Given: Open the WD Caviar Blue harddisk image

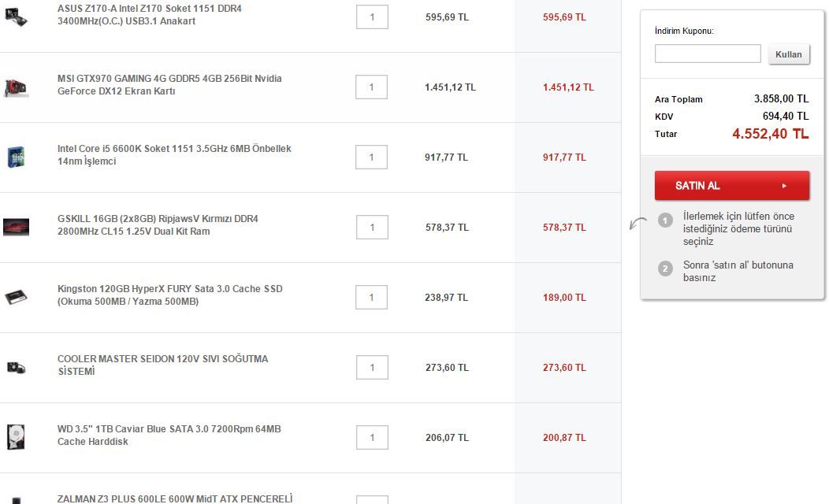Looking at the screenshot, I should [16, 437].
